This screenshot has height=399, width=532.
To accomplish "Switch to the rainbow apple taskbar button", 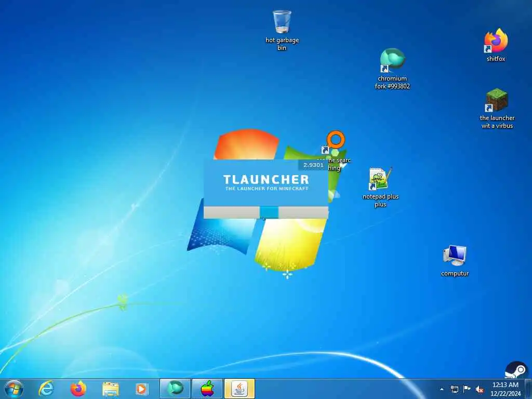I will (207, 389).
